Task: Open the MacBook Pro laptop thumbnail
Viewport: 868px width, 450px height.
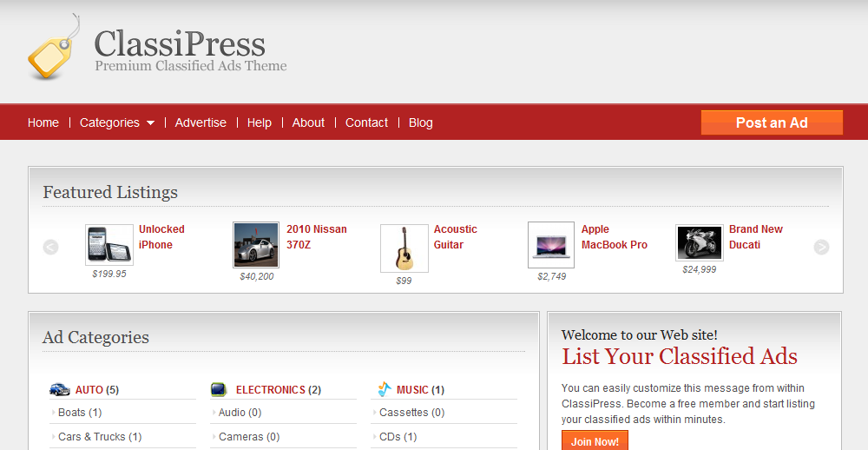Action: [x=551, y=244]
